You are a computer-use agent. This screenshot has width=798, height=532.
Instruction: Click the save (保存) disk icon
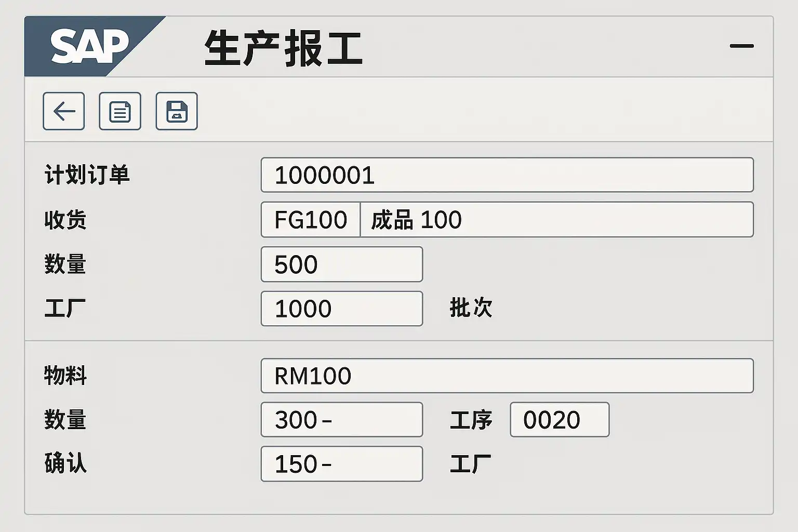(x=176, y=112)
